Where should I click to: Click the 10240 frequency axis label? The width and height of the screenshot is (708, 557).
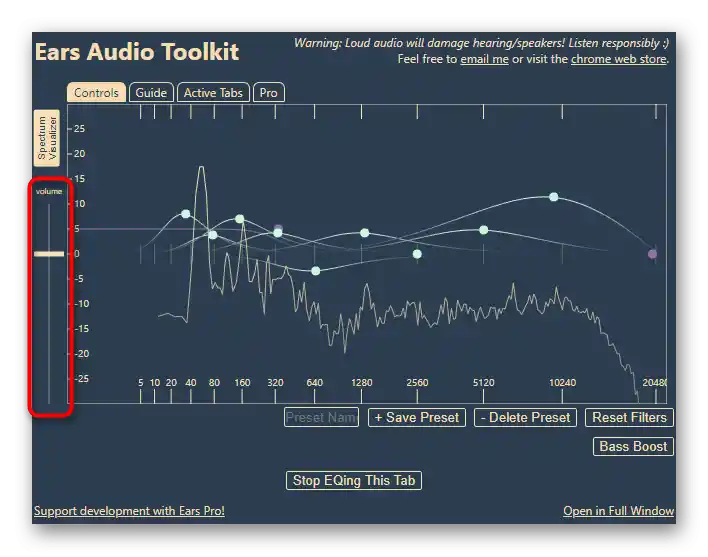(562, 382)
